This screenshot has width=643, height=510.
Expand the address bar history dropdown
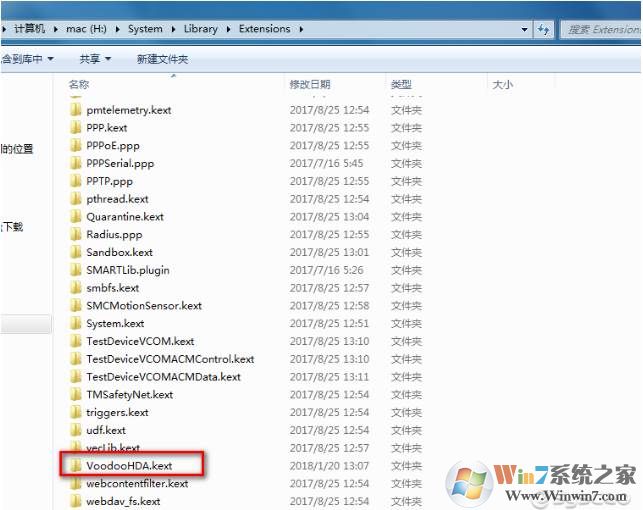(x=525, y=30)
